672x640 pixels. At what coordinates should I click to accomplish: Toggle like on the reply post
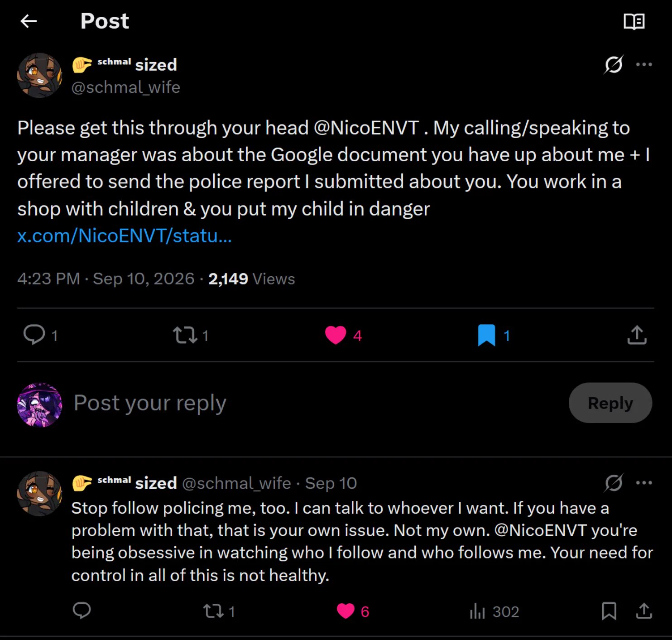click(346, 611)
